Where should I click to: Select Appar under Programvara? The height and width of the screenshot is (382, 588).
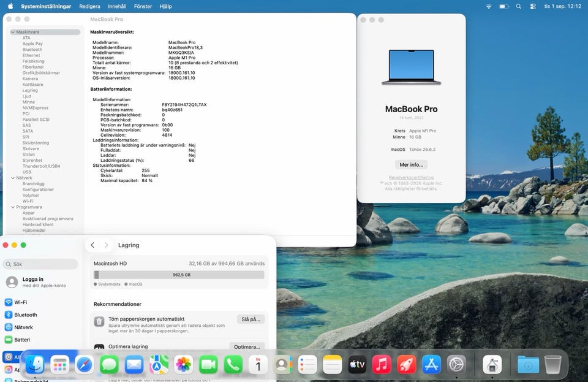[x=29, y=213]
